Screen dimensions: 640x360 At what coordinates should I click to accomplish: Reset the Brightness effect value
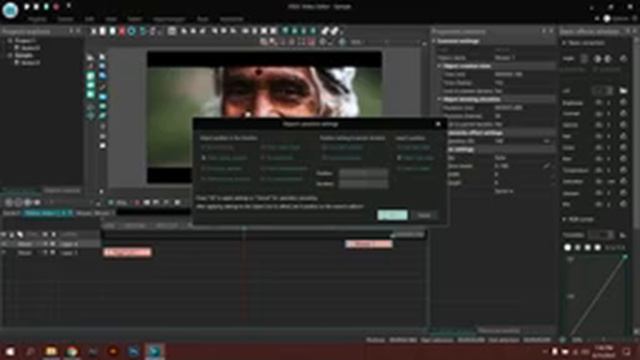coord(623,102)
